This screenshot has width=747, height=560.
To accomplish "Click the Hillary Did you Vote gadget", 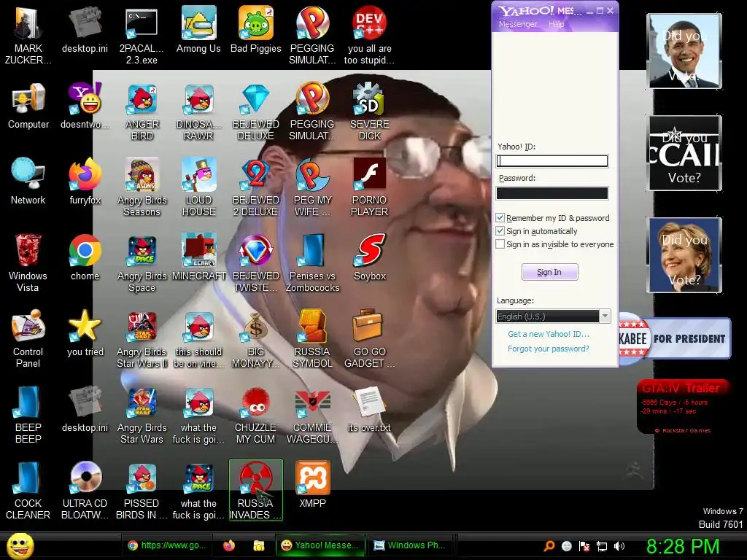I will pyautogui.click(x=684, y=254).
